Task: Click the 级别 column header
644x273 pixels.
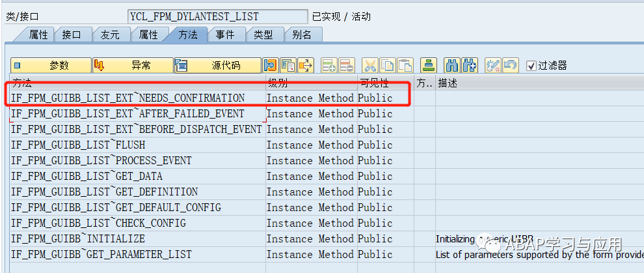Action: 312,83
